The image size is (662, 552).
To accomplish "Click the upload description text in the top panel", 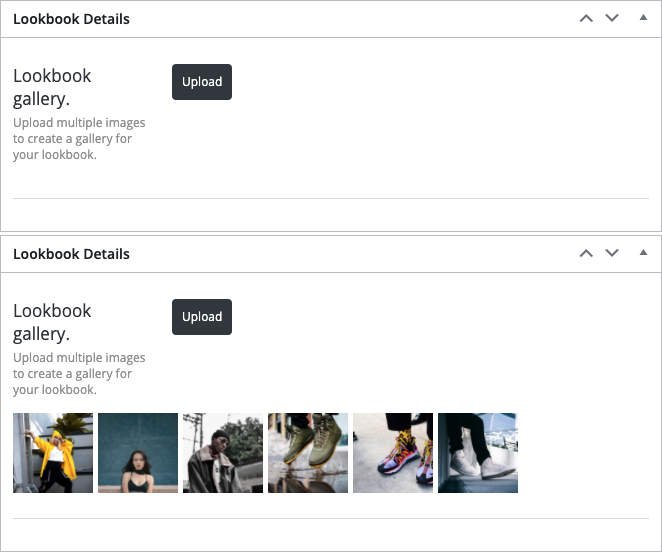I will point(78,139).
